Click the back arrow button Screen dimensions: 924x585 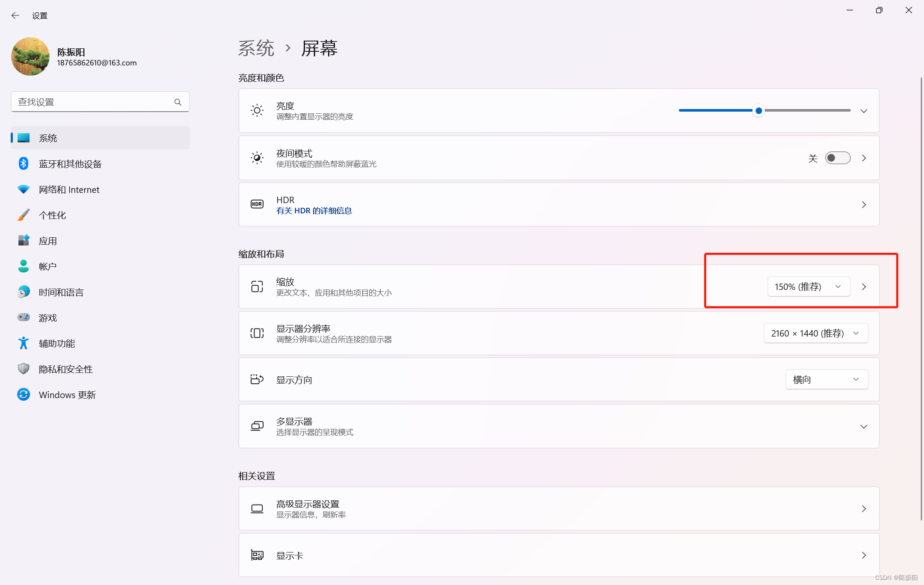[x=15, y=15]
